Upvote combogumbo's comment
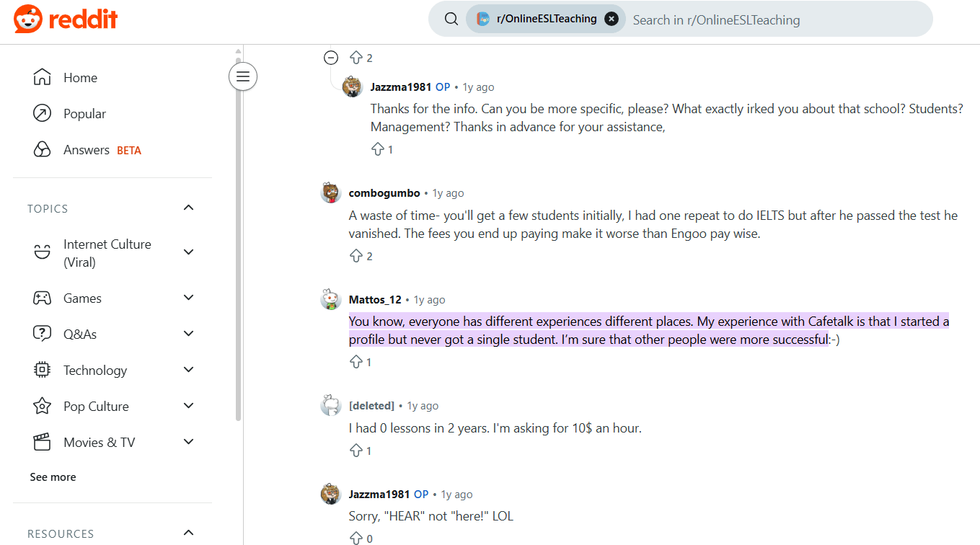980x545 pixels. point(356,256)
